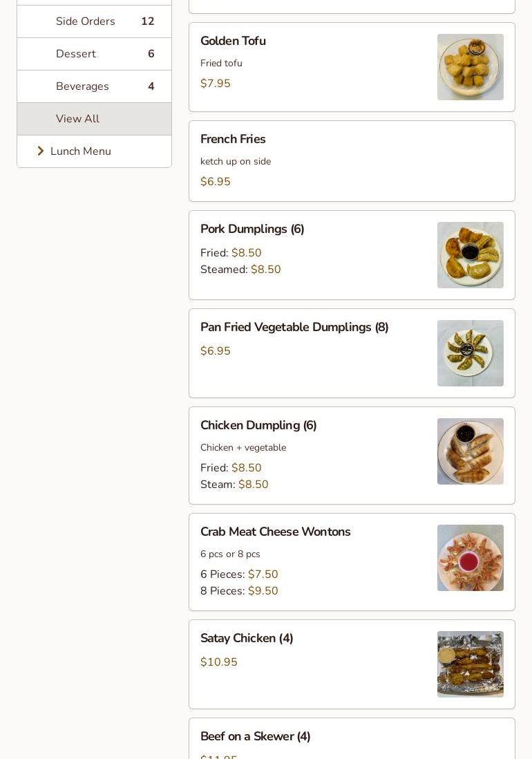The image size is (532, 759).
Task: Open the Pork Dumplings (6) item
Action: [252, 229]
